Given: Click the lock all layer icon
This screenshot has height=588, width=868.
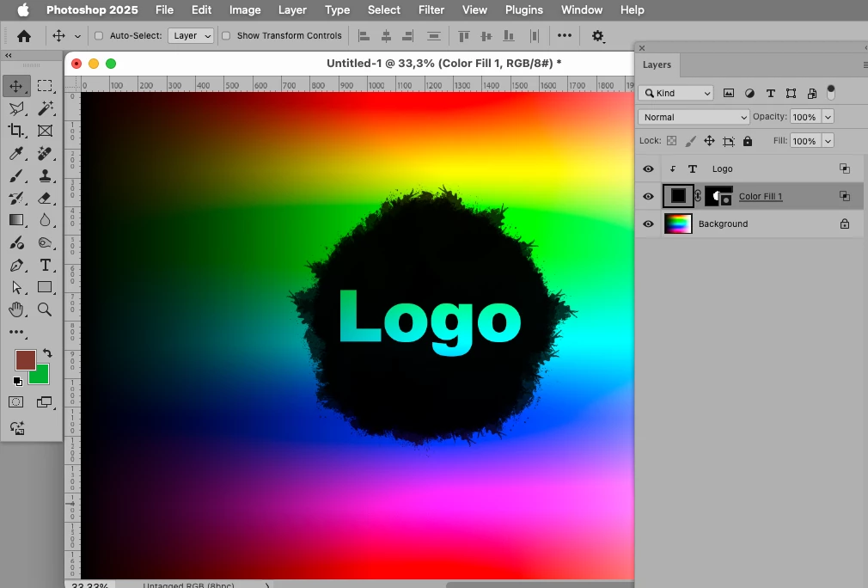Looking at the screenshot, I should coord(748,141).
